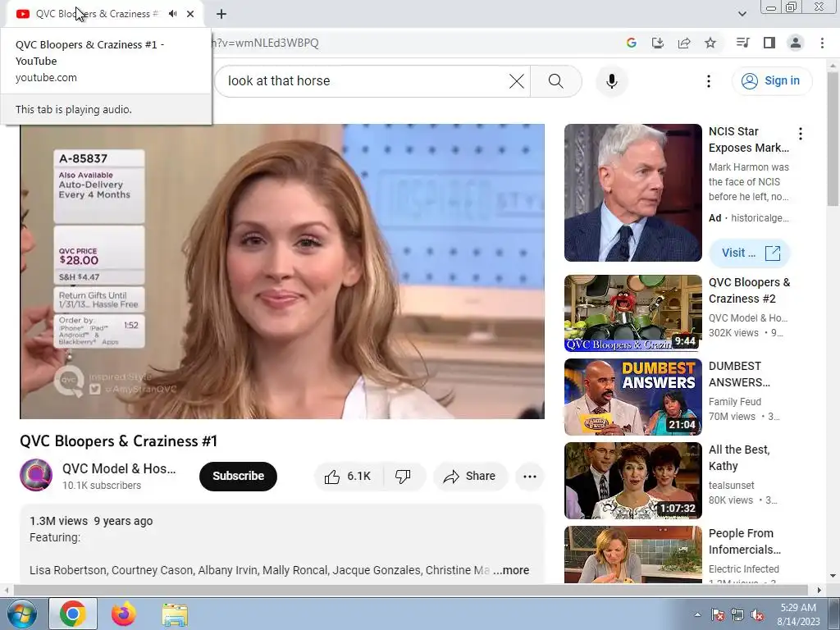Dislike the video
Screen dimensions: 840x630
pos(403,477)
